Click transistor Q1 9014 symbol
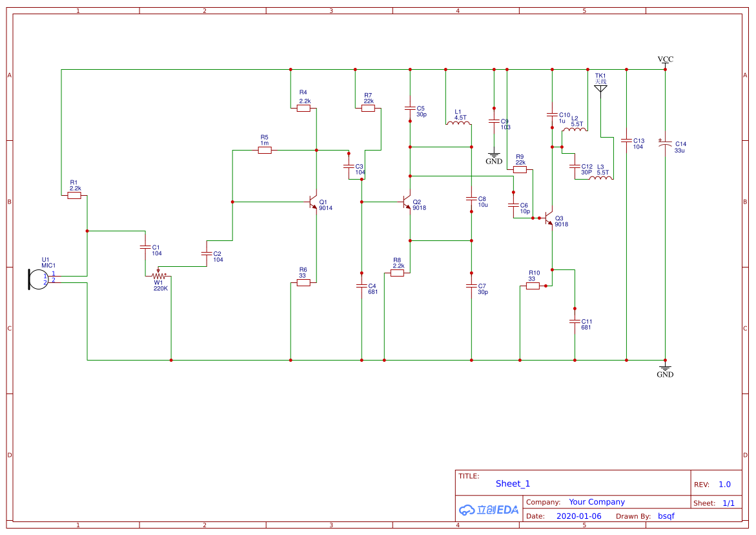The image size is (756, 535). 313,202
